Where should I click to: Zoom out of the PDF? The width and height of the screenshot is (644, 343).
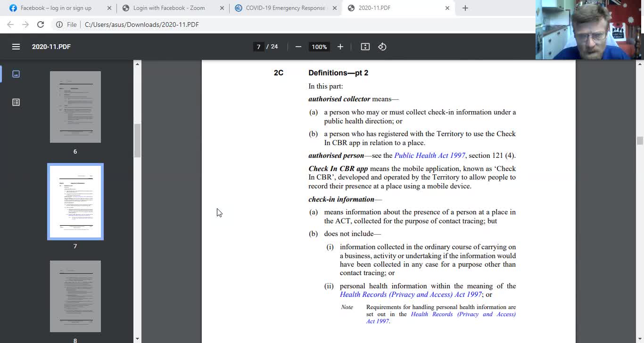(298, 47)
